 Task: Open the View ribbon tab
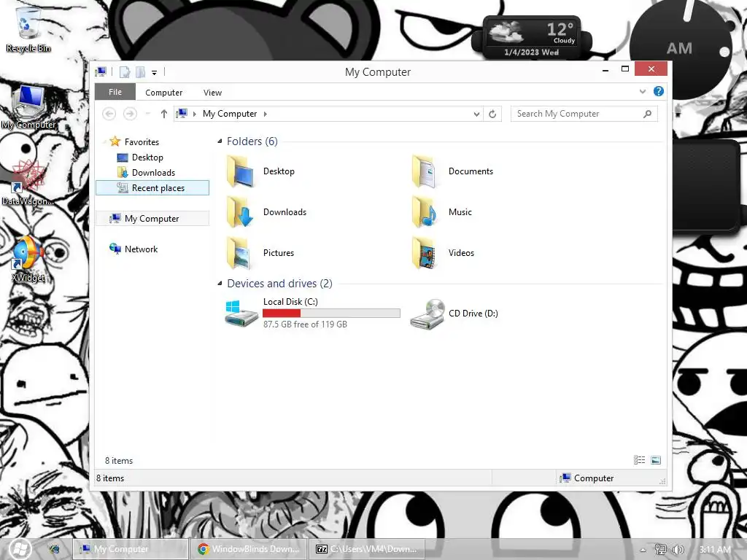point(212,93)
